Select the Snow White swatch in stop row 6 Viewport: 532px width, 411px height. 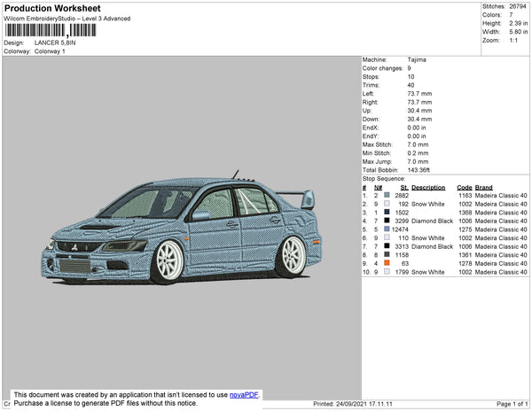(387, 237)
